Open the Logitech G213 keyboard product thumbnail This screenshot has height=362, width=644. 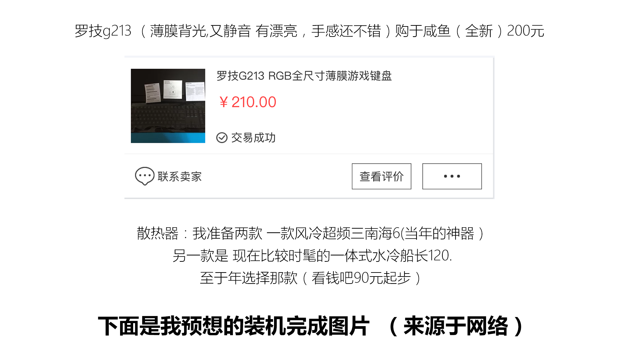[168, 106]
